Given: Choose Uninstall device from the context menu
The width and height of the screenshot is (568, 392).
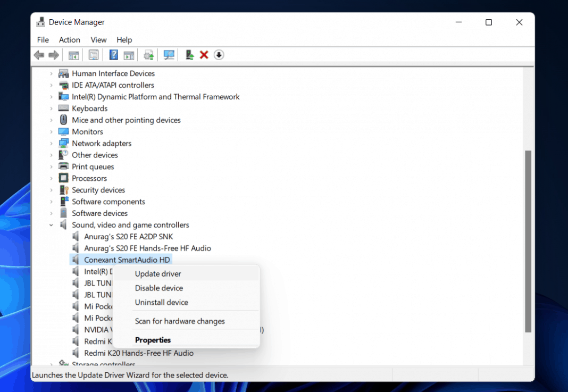Looking at the screenshot, I should (161, 302).
